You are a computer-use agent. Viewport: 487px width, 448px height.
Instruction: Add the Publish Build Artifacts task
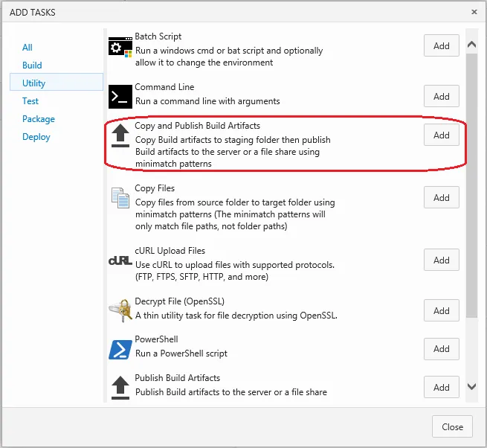tap(442, 388)
